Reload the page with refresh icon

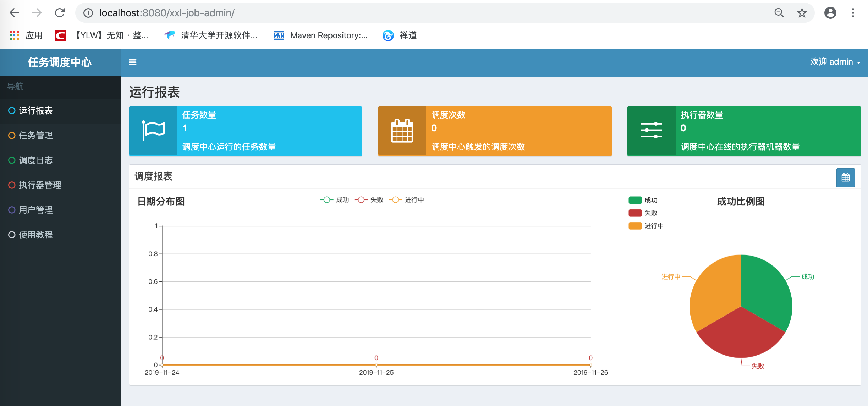(x=60, y=13)
